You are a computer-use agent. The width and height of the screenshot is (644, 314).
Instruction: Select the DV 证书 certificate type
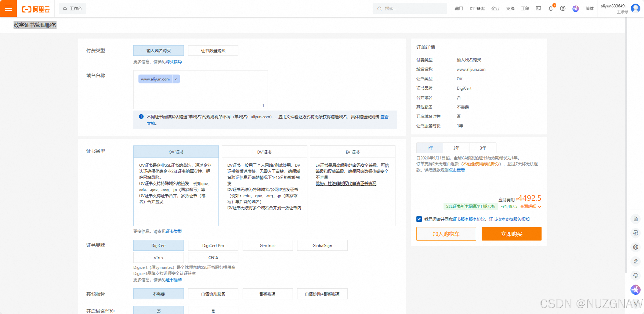point(264,152)
